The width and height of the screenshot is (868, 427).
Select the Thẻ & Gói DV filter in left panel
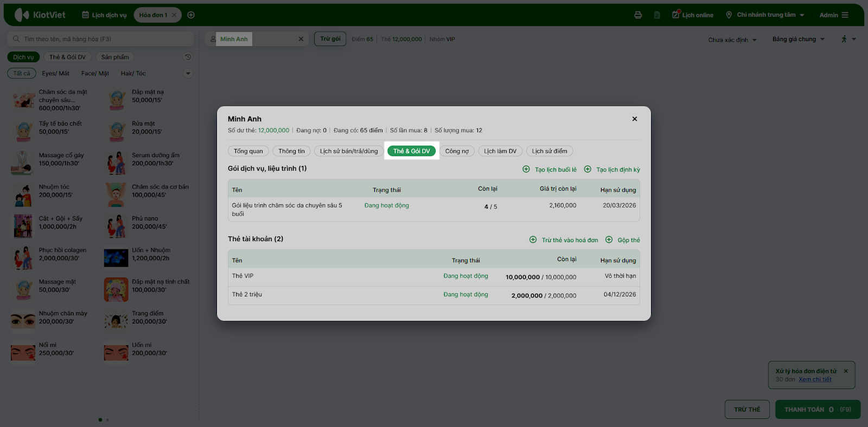[67, 57]
